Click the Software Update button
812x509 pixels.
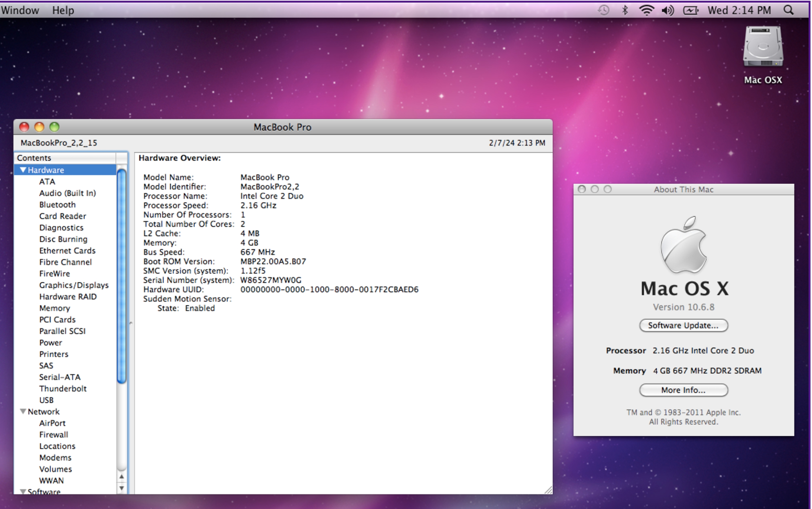point(683,325)
